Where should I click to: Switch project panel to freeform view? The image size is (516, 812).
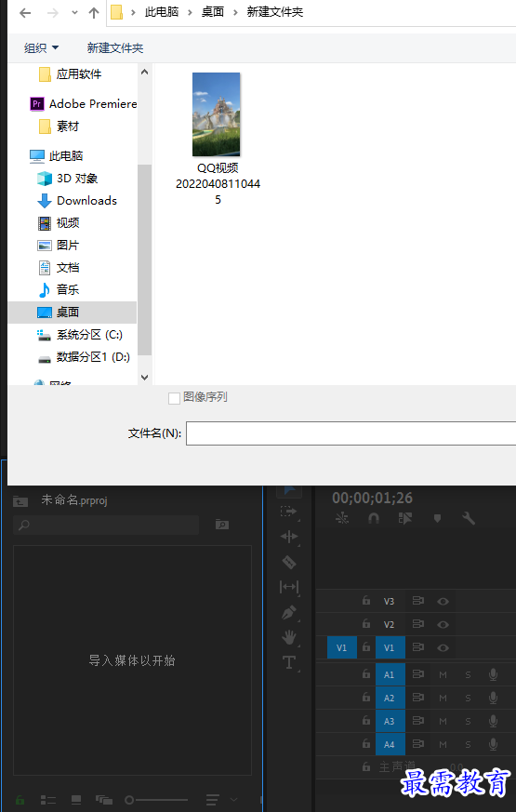104,800
